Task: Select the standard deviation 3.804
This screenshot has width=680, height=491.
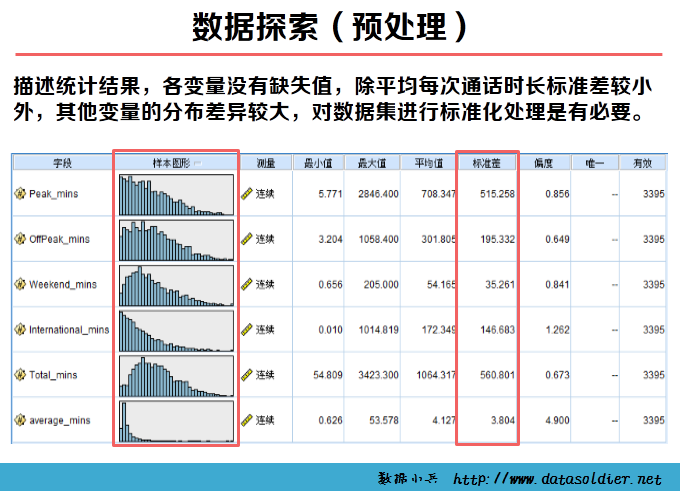Action: pos(503,420)
